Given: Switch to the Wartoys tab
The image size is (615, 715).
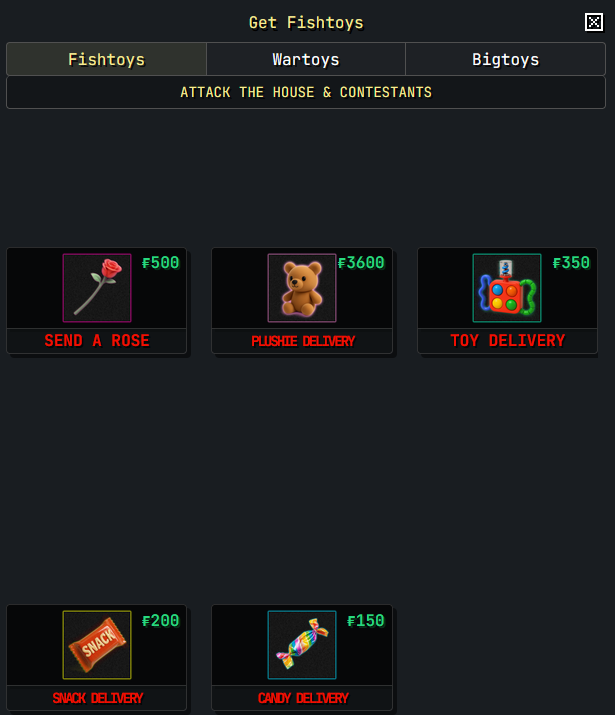Looking at the screenshot, I should point(306,59).
